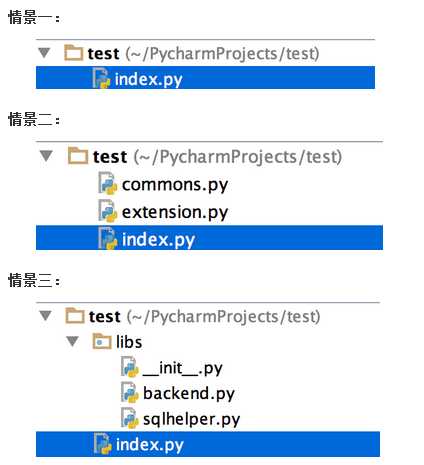The image size is (424, 465).
Task: Click the libs package folder icon
Action: coord(102,341)
